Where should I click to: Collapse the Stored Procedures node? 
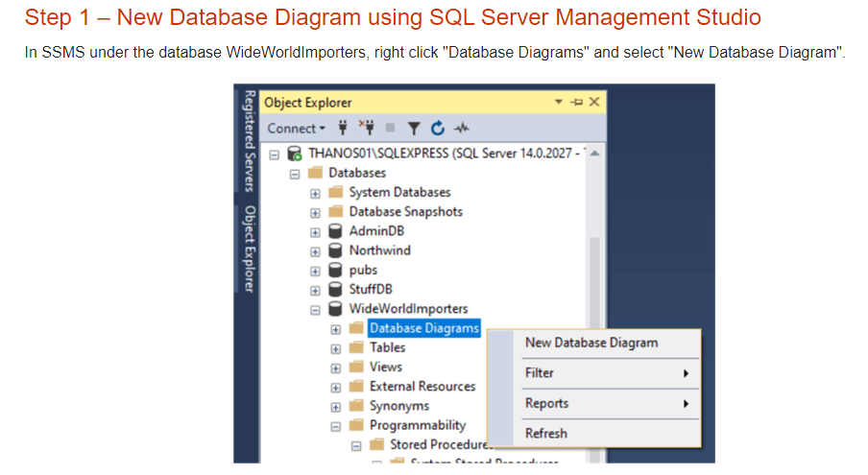pos(356,446)
